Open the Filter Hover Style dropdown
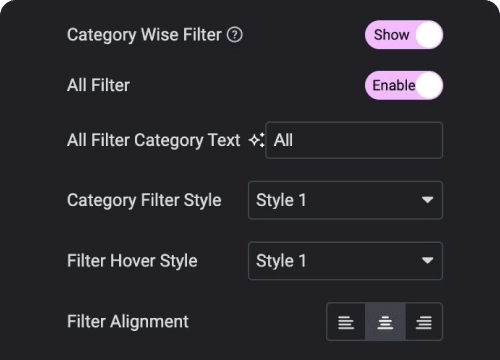This screenshot has width=500, height=360. click(x=345, y=261)
